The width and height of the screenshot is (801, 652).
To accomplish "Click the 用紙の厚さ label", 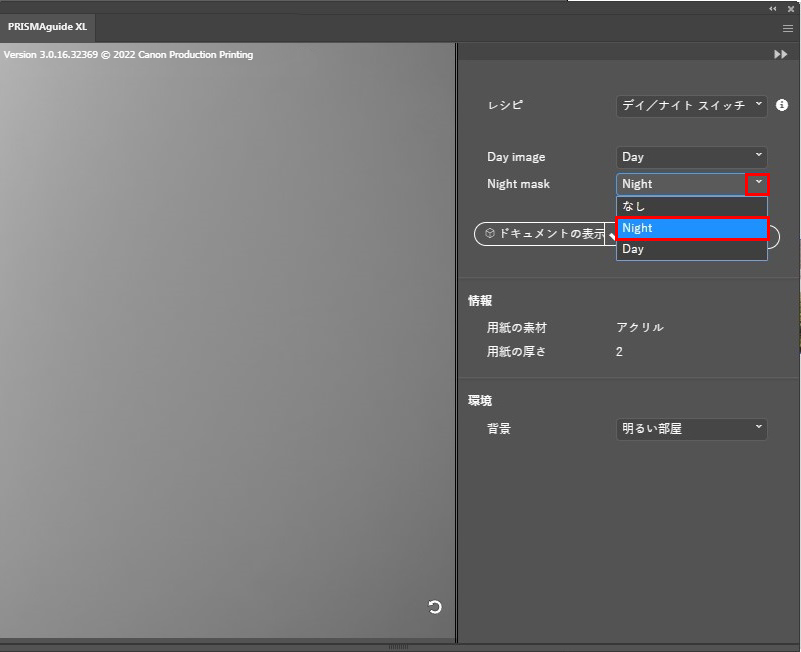I will [x=516, y=352].
